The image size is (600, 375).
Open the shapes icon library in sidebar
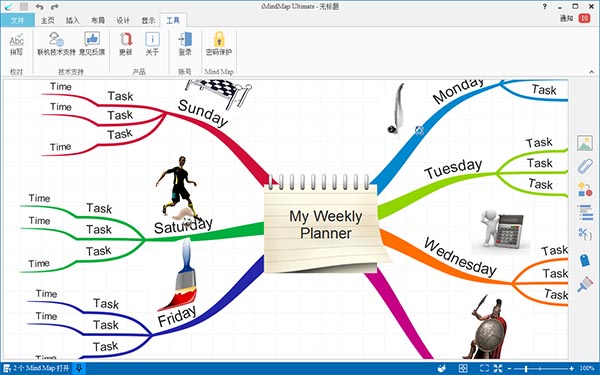[x=585, y=189]
